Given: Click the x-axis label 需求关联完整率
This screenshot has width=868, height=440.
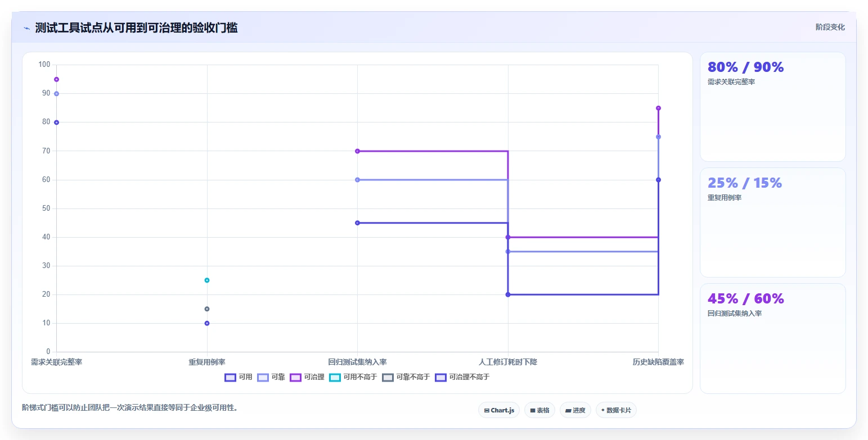Looking at the screenshot, I should click(x=56, y=362).
